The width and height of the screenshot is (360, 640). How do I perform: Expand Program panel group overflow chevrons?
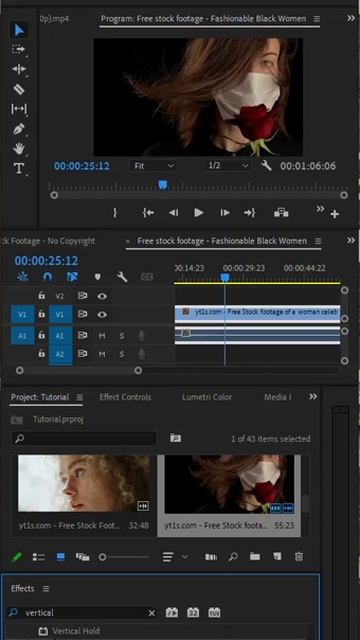point(351,18)
